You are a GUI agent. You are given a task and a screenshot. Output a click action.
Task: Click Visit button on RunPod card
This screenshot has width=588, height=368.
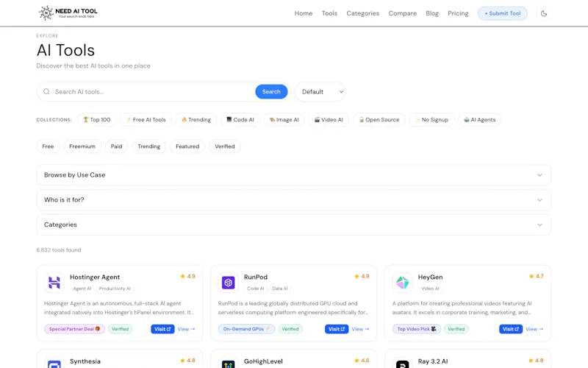point(337,329)
